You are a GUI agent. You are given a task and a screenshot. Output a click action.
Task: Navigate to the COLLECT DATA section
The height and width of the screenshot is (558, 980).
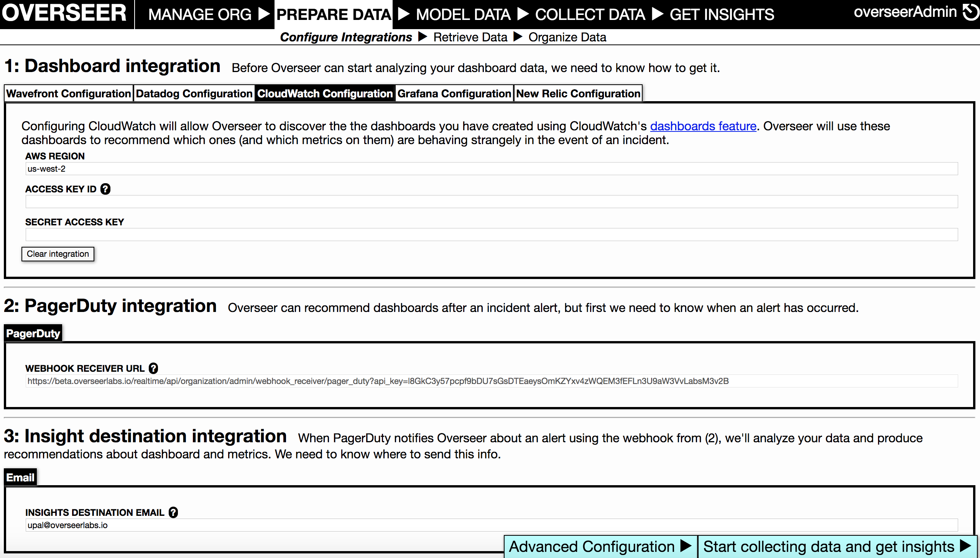590,15
